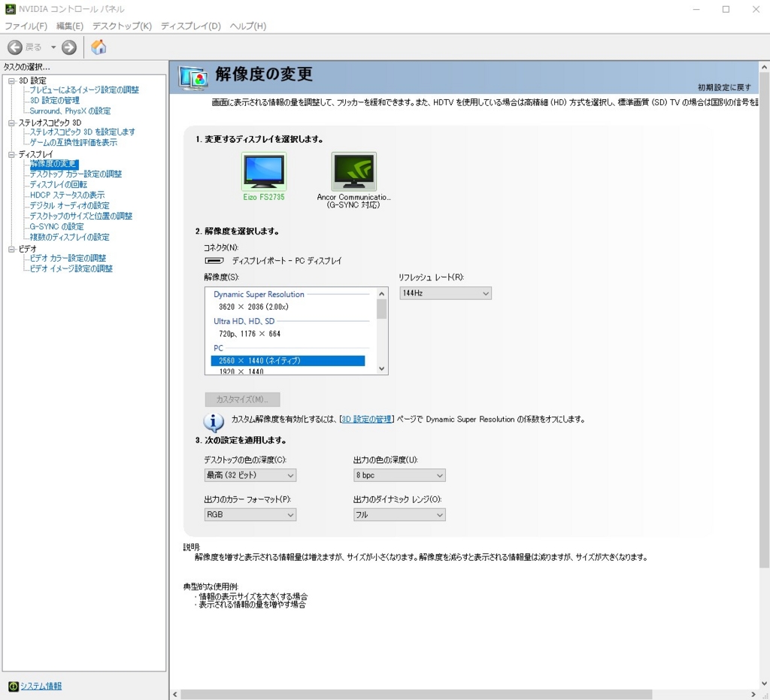Open the 出力のカラー フォーマット RGB dropdown
770x700 pixels.
pyautogui.click(x=250, y=514)
